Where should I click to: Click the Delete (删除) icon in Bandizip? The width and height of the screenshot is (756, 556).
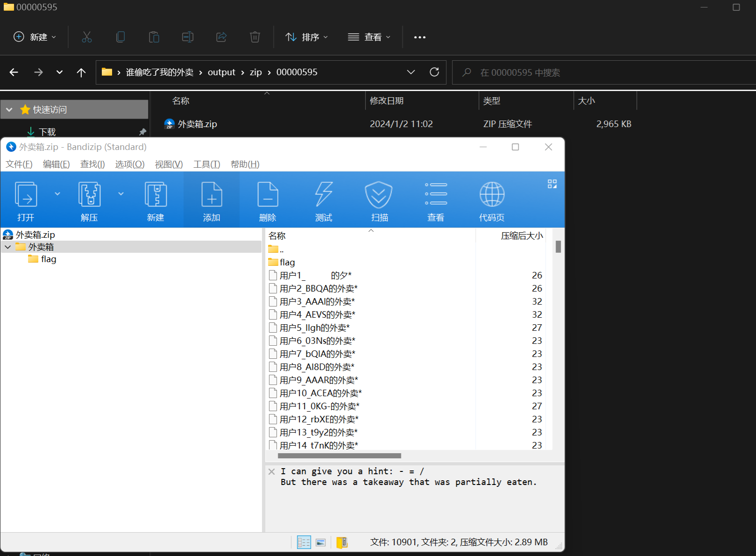[x=268, y=194]
